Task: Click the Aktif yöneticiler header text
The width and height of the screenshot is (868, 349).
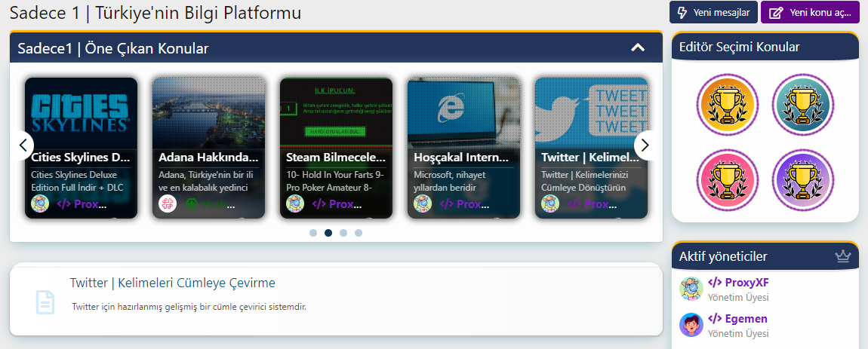Action: pyautogui.click(x=723, y=256)
